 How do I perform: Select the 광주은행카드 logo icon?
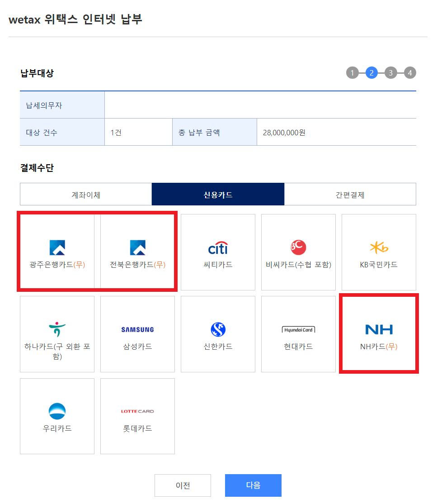(x=57, y=247)
